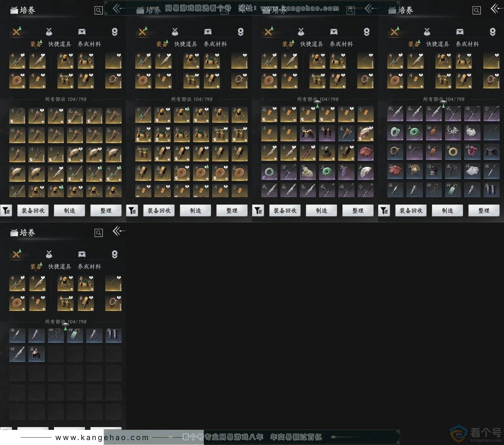The width and height of the screenshot is (504, 445).
Task: Click 装备回收 button in first panel
Action: click(x=33, y=211)
